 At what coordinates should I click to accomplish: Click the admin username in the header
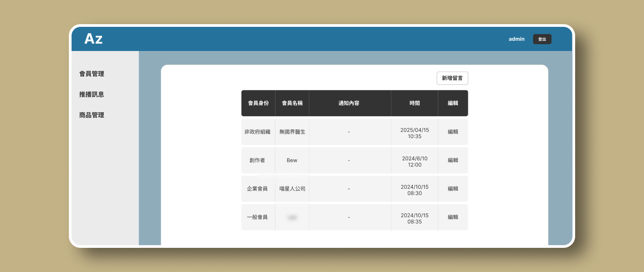517,39
